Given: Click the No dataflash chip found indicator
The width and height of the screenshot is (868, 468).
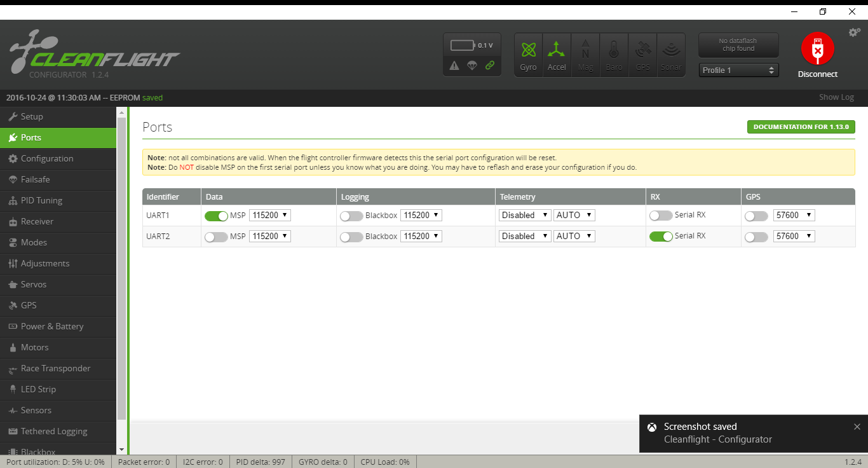Looking at the screenshot, I should click(x=738, y=45).
